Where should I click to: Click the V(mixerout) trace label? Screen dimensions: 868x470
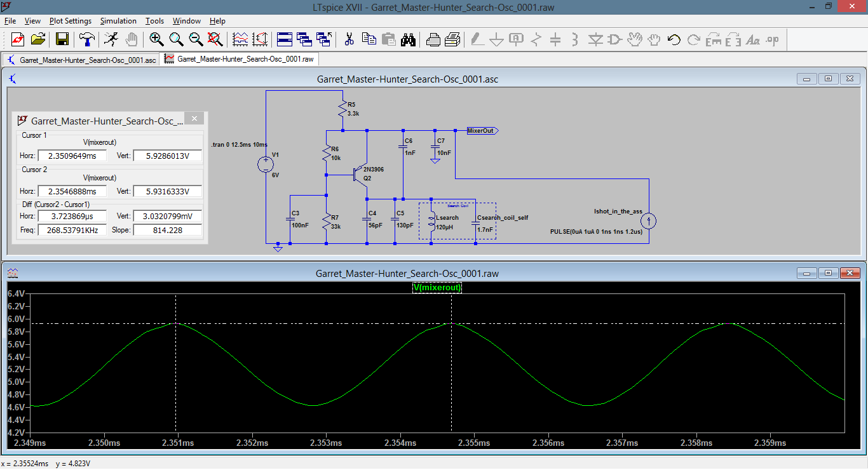[437, 288]
